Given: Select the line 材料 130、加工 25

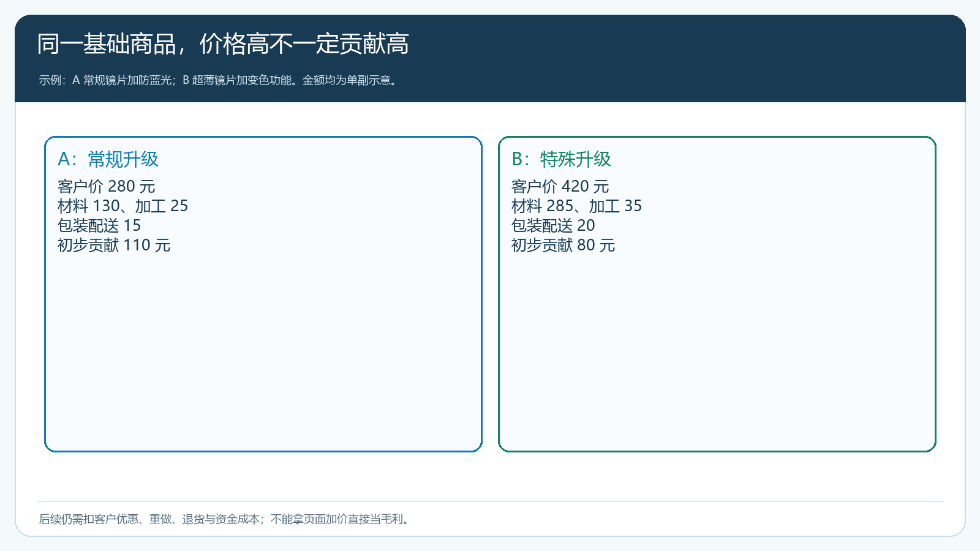Looking at the screenshot, I should click(123, 206).
